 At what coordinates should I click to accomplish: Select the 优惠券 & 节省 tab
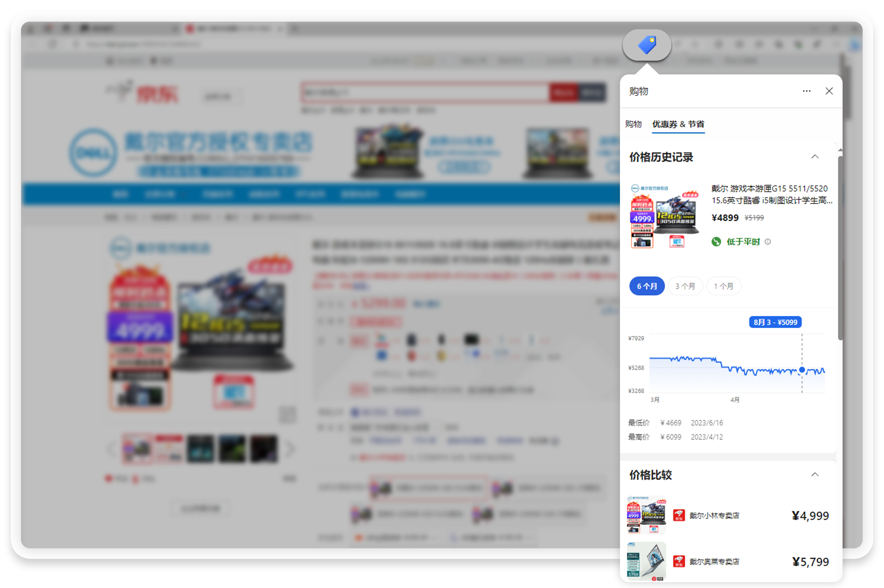(678, 124)
